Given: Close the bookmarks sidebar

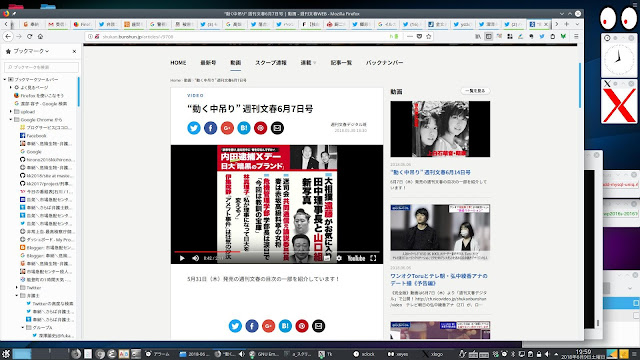Looking at the screenshot, I should point(74,51).
